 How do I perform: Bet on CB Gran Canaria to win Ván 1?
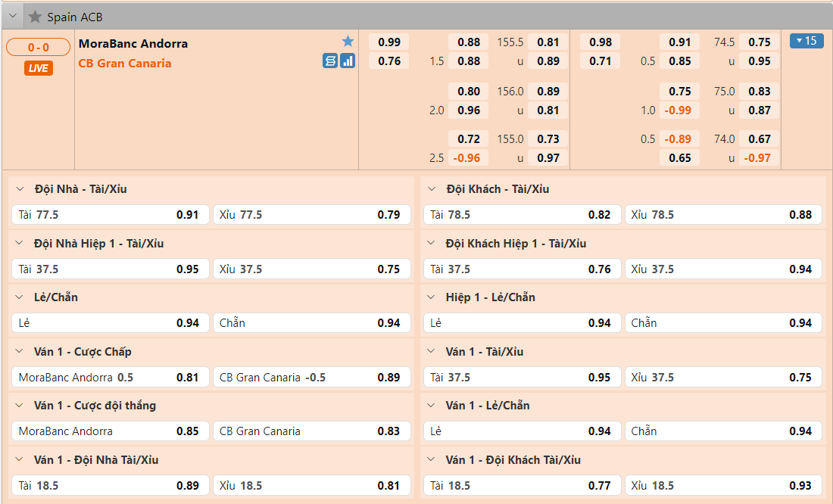tap(310, 431)
